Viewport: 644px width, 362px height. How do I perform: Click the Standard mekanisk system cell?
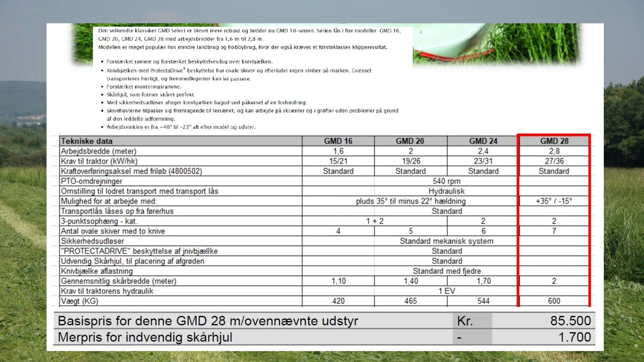446,241
